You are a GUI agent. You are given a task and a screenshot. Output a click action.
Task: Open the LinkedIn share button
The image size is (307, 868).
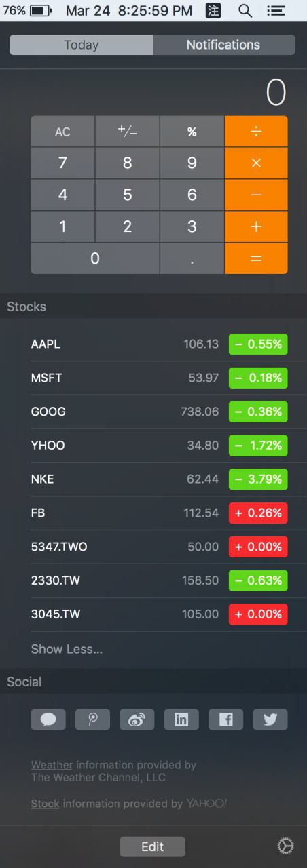coord(181,719)
